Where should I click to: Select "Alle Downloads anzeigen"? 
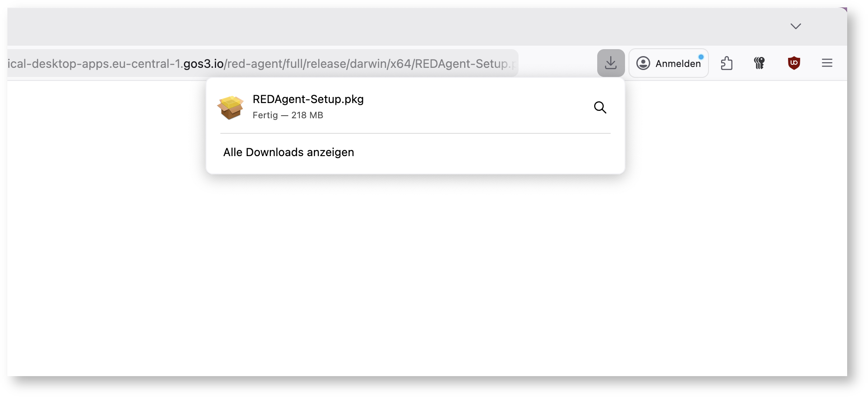coord(289,152)
